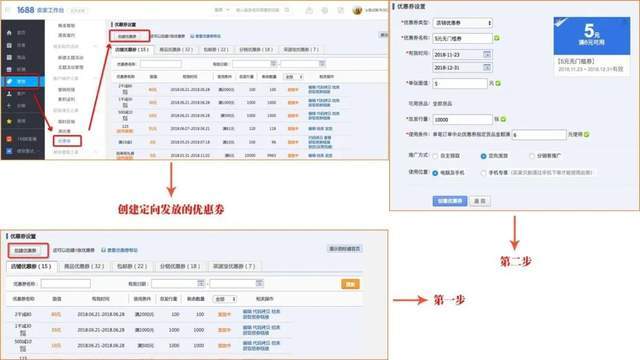Click the 使用条件 amount field before 元使用

[539, 135]
